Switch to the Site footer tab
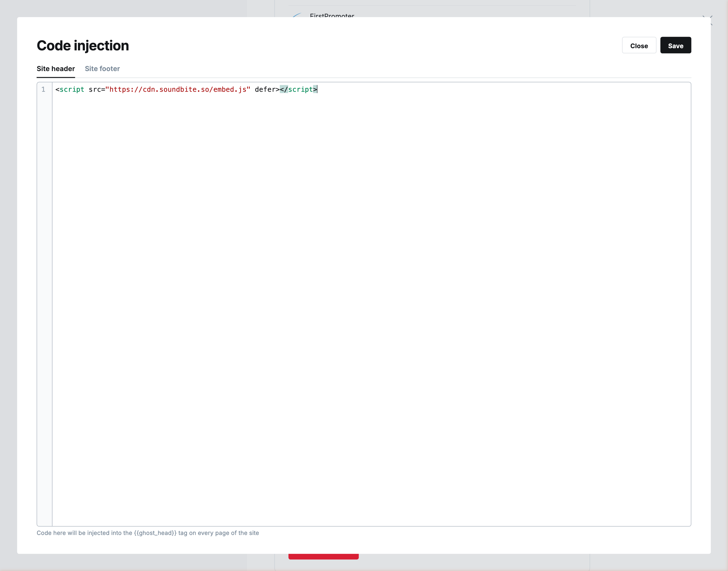 pyautogui.click(x=102, y=69)
